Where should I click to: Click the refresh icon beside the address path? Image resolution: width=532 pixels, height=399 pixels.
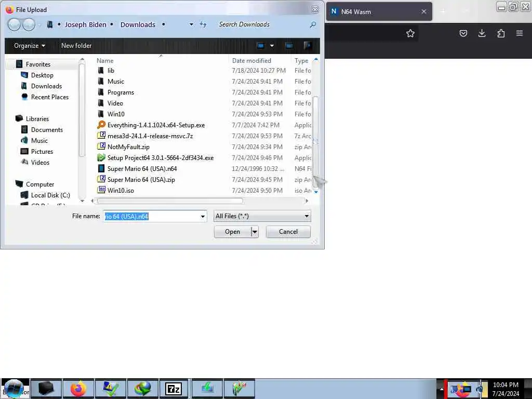pos(203,24)
